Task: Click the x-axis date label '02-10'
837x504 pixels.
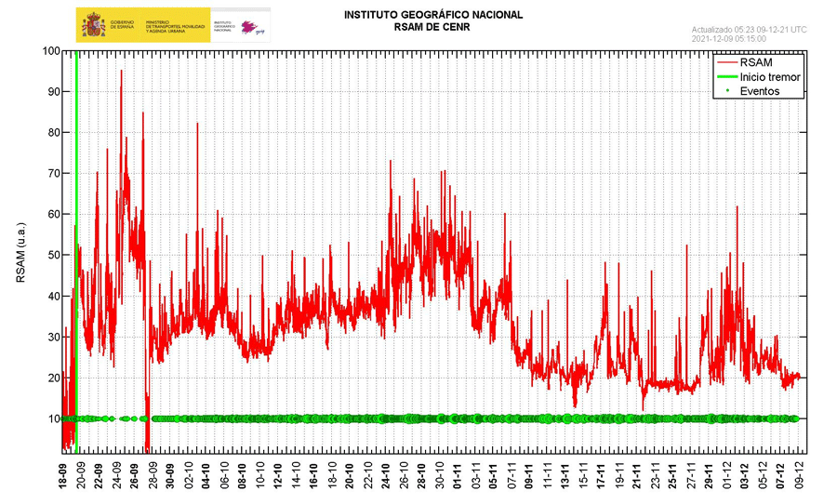Action: click(x=189, y=476)
